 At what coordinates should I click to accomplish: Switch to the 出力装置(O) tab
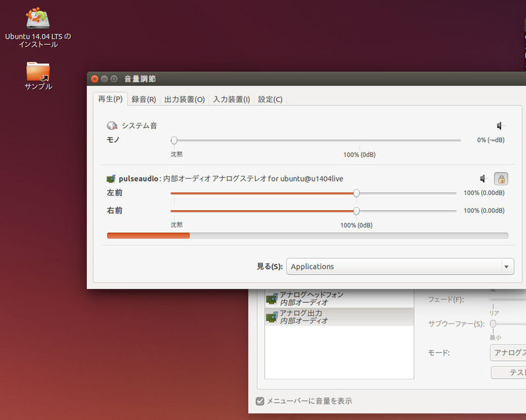(x=184, y=99)
